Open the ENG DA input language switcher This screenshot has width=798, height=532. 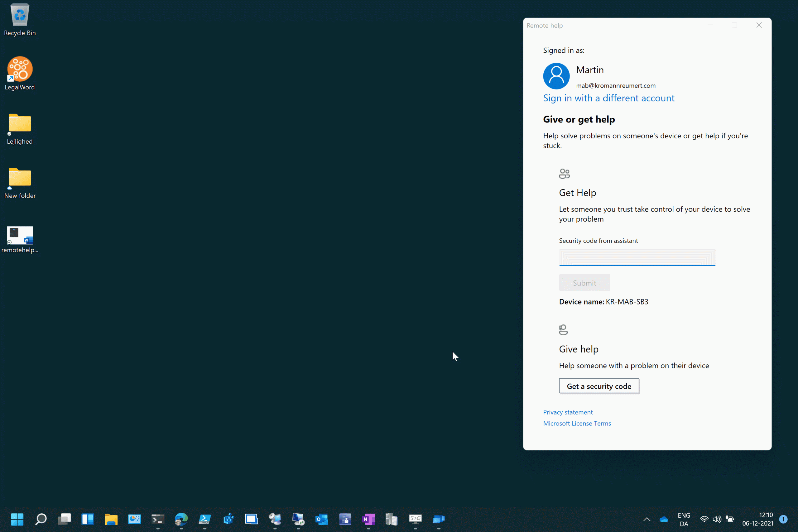(x=684, y=520)
